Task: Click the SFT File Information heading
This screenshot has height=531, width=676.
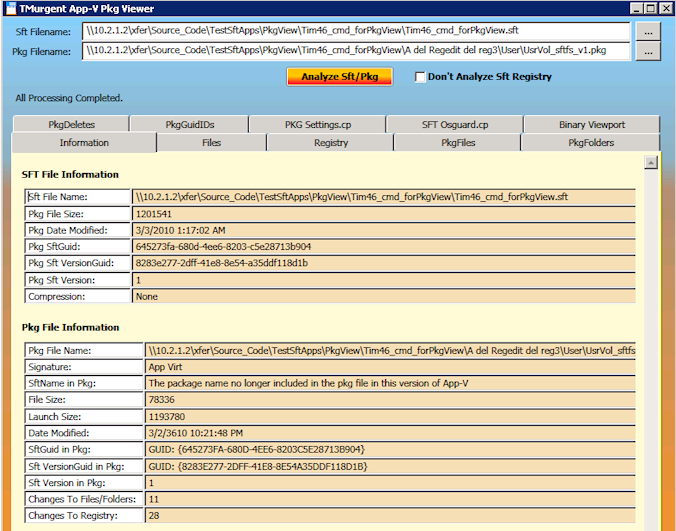Action: (70, 175)
